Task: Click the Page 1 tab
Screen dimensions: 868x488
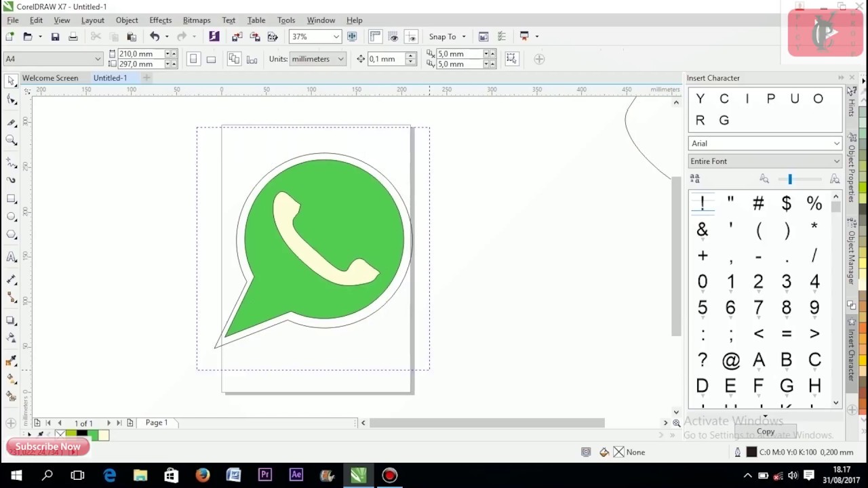Action: (157, 422)
